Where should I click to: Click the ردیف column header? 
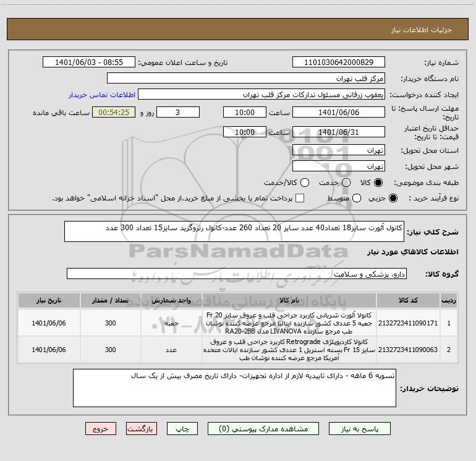pos(449,300)
